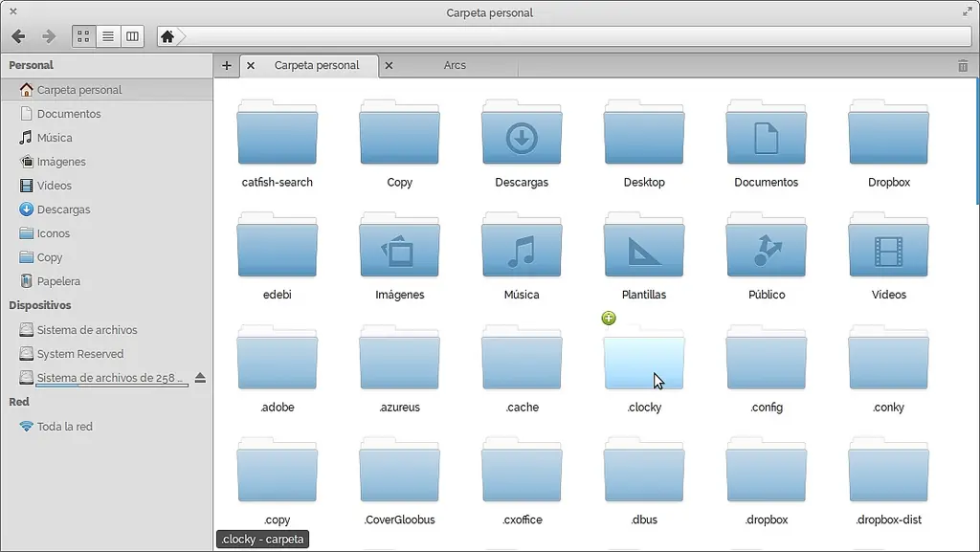Viewport: 980px width, 552px height.
Task: Select the Música folder icon
Action: (x=522, y=245)
